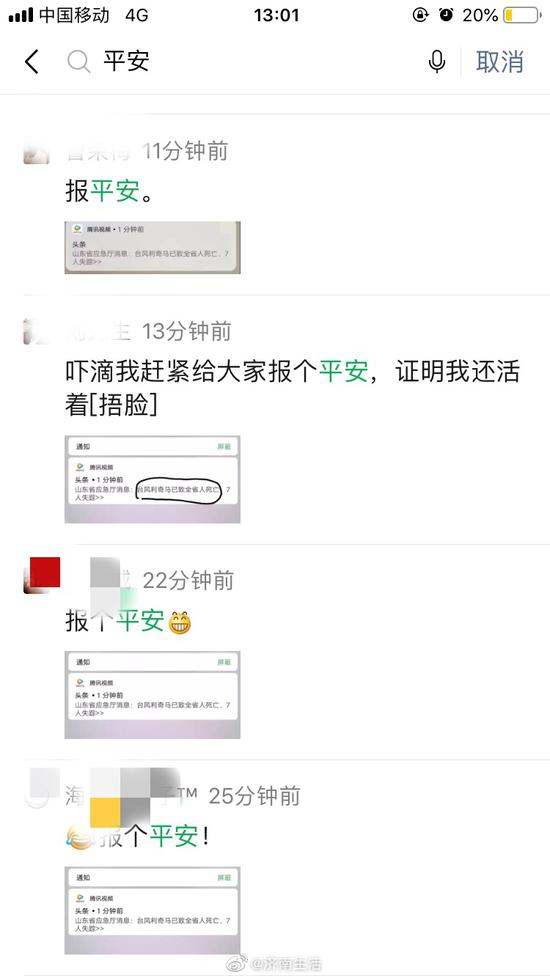Tap the magnifying glass search icon
This screenshot has width=550, height=978.
point(79,62)
